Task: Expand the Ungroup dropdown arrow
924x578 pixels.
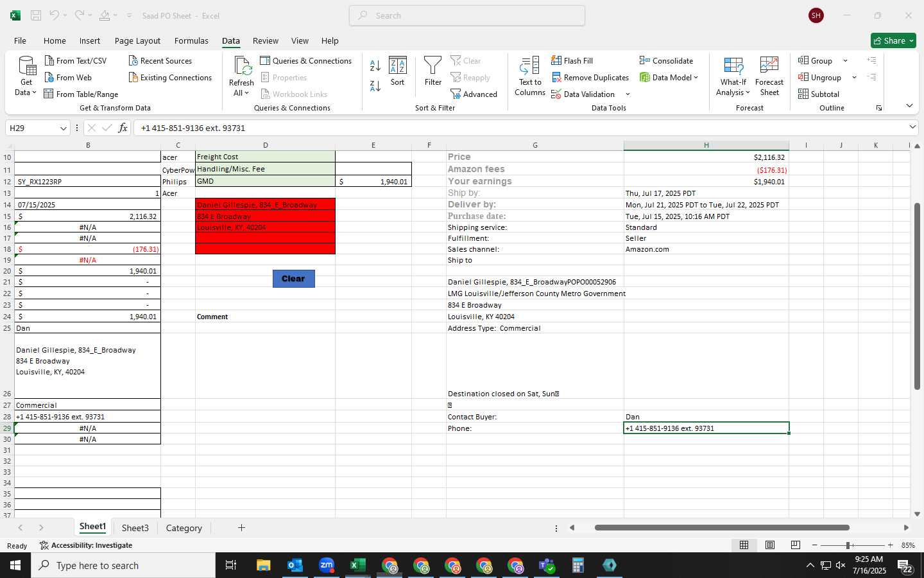Action: 854,77
